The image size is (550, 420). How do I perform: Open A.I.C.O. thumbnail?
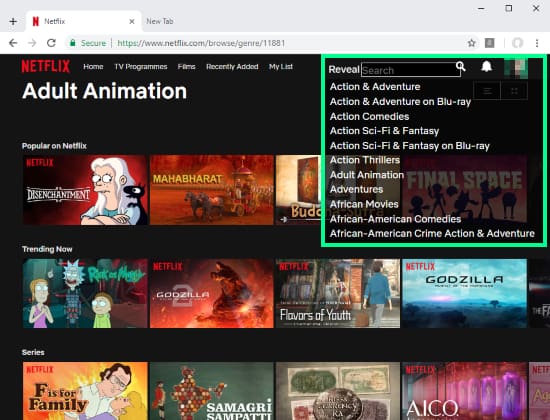(x=464, y=391)
